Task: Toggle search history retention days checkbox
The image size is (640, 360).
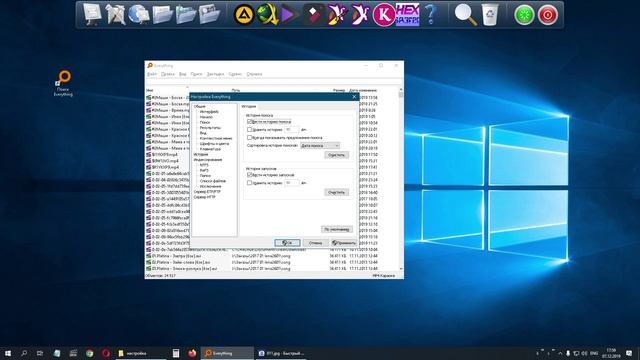Action: tap(249, 130)
